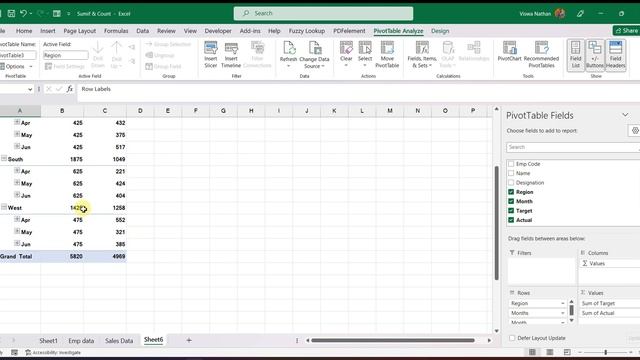
Task: Uncheck the Target field
Action: coord(511,211)
